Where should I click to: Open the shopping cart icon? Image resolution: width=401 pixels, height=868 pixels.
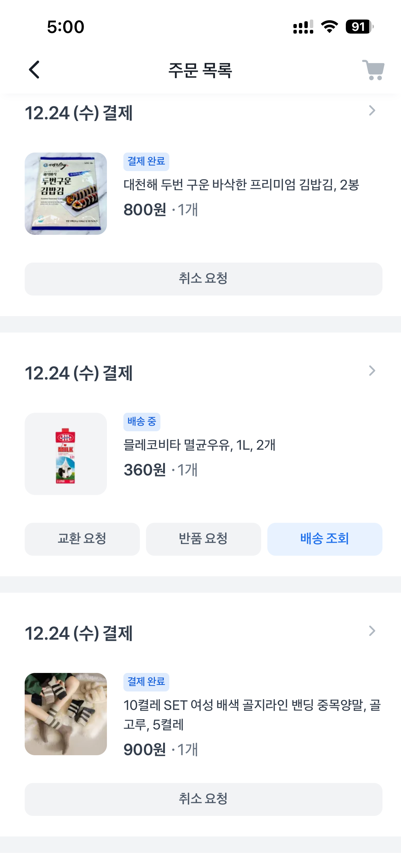pyautogui.click(x=374, y=70)
